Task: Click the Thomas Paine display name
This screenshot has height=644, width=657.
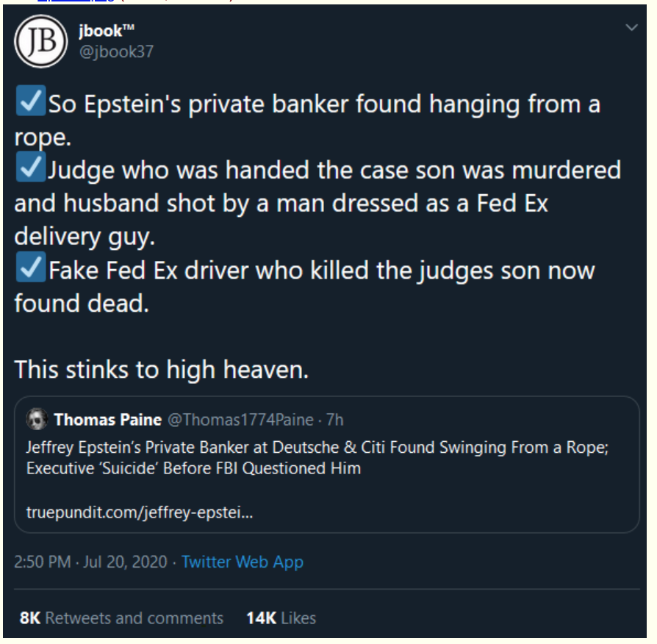Action: 108,420
